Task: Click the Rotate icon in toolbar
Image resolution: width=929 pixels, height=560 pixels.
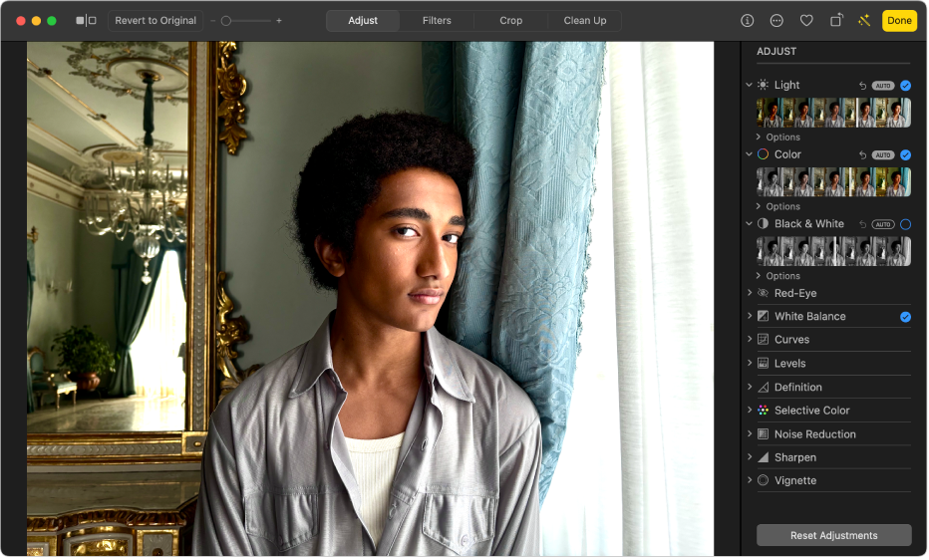Action: pos(836,21)
